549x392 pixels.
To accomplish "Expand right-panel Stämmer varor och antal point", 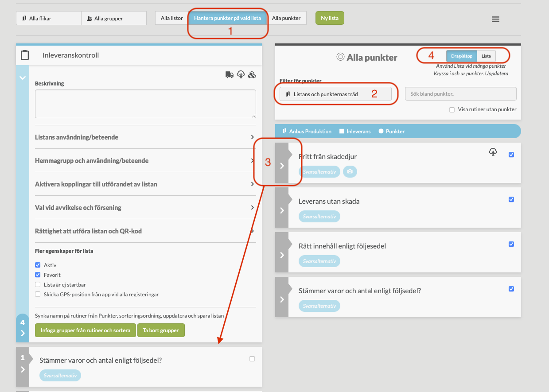I will tap(282, 300).
